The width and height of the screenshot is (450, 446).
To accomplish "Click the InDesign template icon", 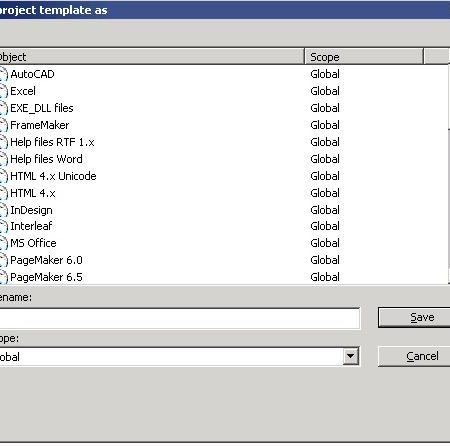I will click(x=3, y=210).
